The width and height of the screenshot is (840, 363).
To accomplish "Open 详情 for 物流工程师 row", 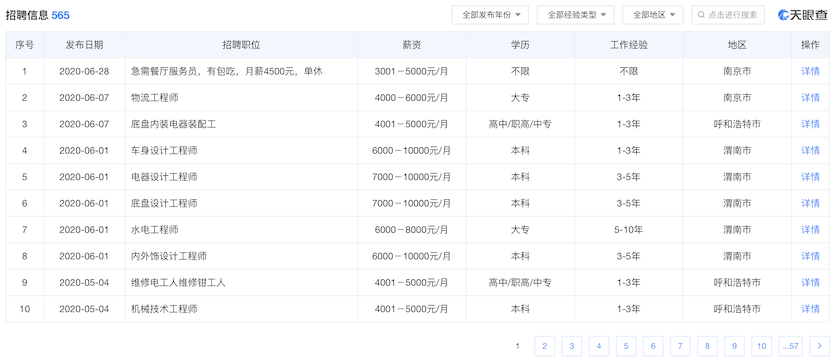I will (x=810, y=97).
